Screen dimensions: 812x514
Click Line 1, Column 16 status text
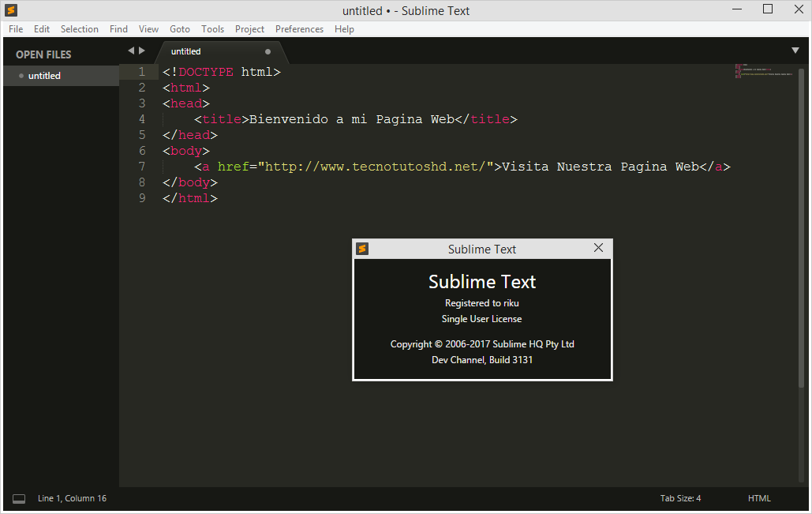pyautogui.click(x=72, y=498)
